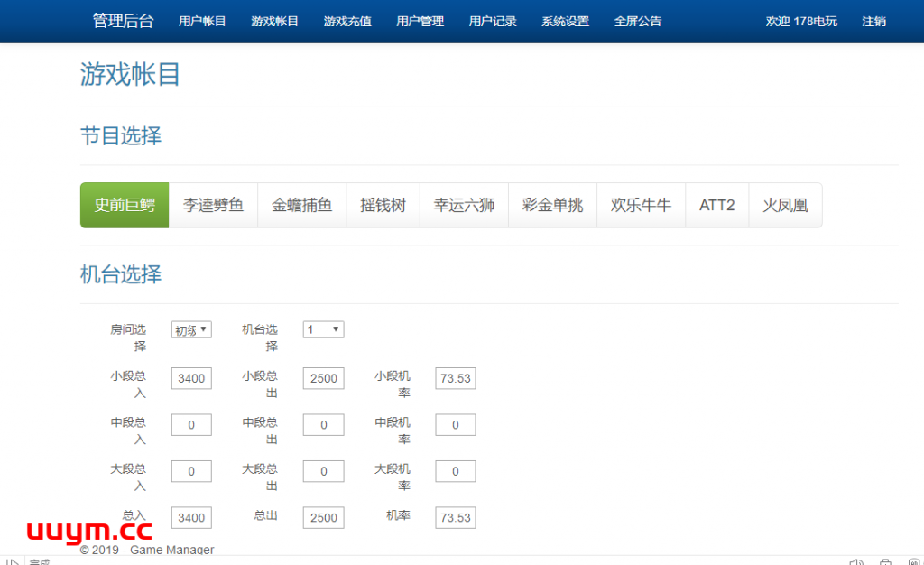Select the 史前巨鳄 game tab
Screen dimensions: 924x565
[125, 206]
